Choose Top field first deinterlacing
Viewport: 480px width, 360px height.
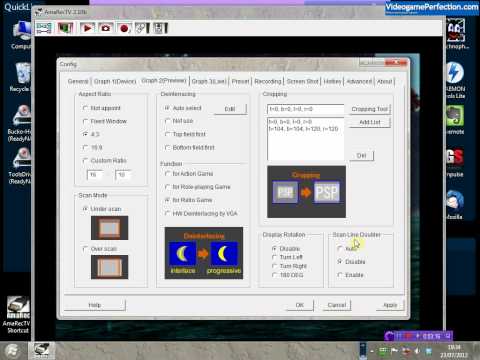click(x=185, y=134)
